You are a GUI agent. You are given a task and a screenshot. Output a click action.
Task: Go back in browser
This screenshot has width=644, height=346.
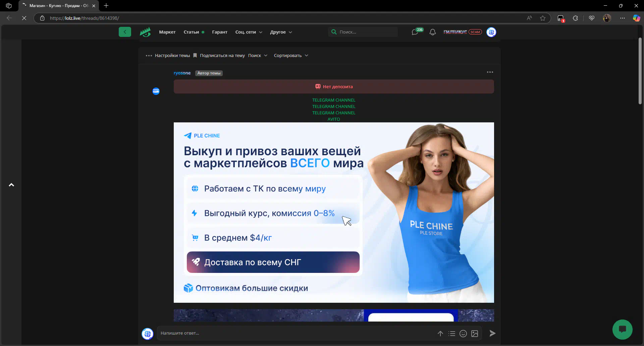coord(9,18)
